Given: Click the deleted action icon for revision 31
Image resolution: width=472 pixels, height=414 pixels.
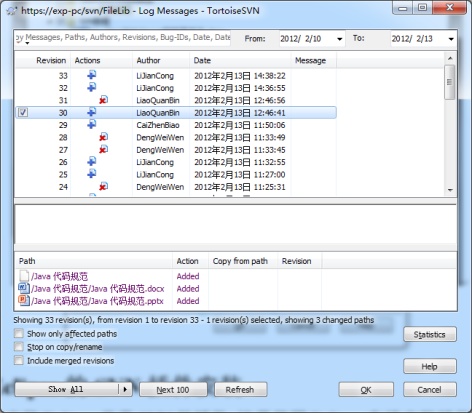Looking at the screenshot, I should [103, 100].
